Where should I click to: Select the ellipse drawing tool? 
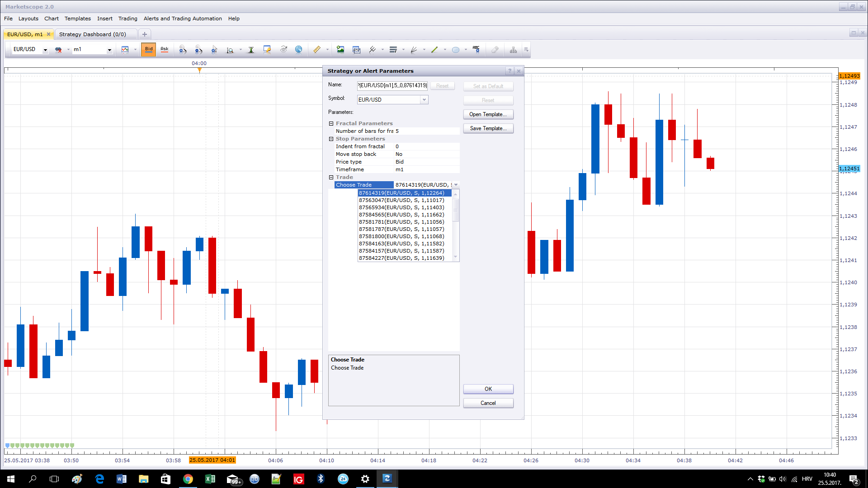pyautogui.click(x=456, y=50)
